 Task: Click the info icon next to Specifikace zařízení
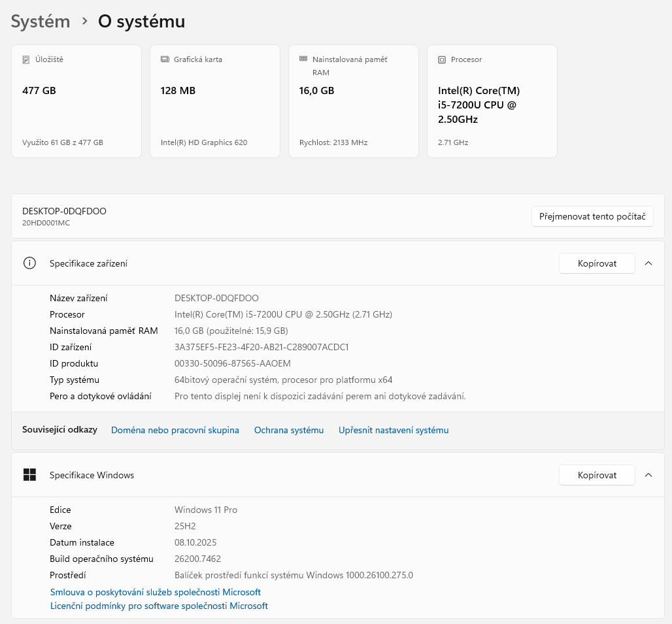(x=29, y=263)
